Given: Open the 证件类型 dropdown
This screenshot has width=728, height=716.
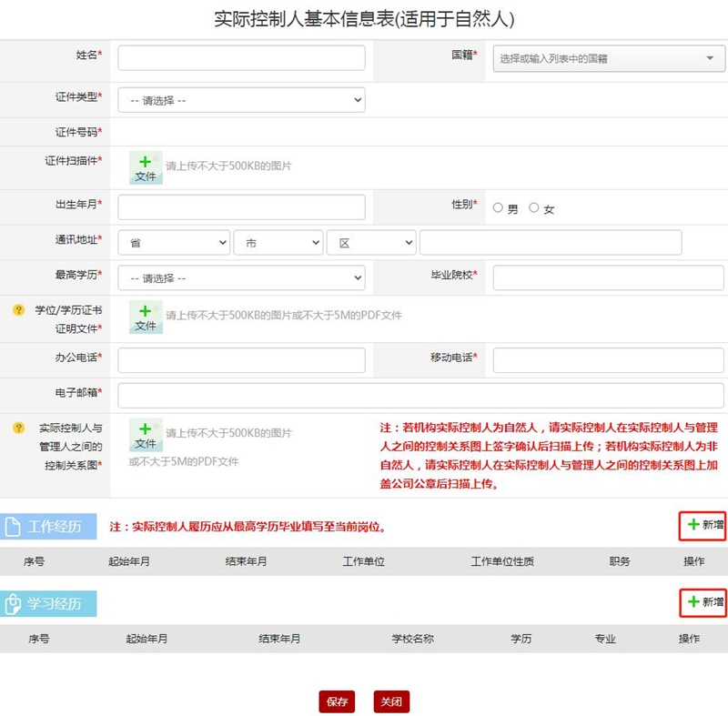Looking at the screenshot, I should (x=241, y=100).
